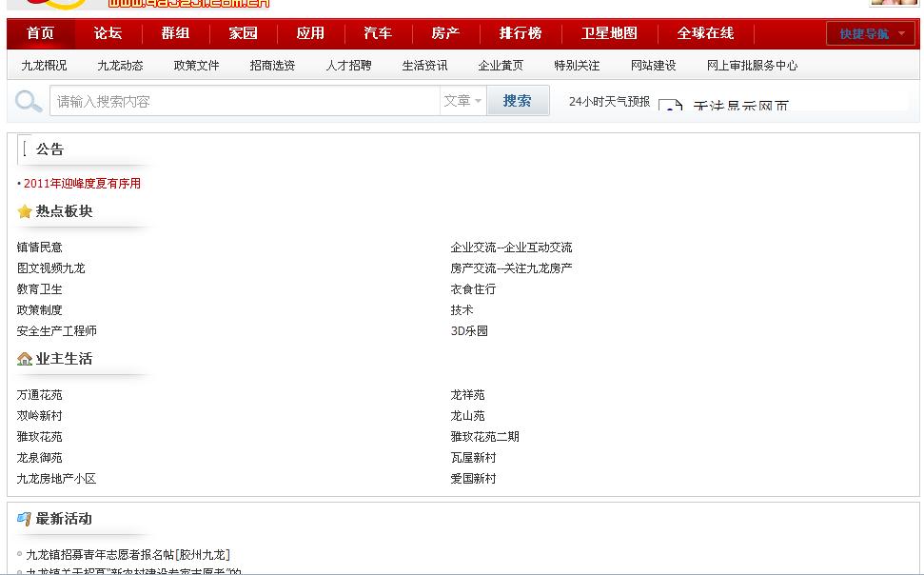Image resolution: width=924 pixels, height=575 pixels.
Task: Click the house icon beside 业主生活
Action: point(25,359)
